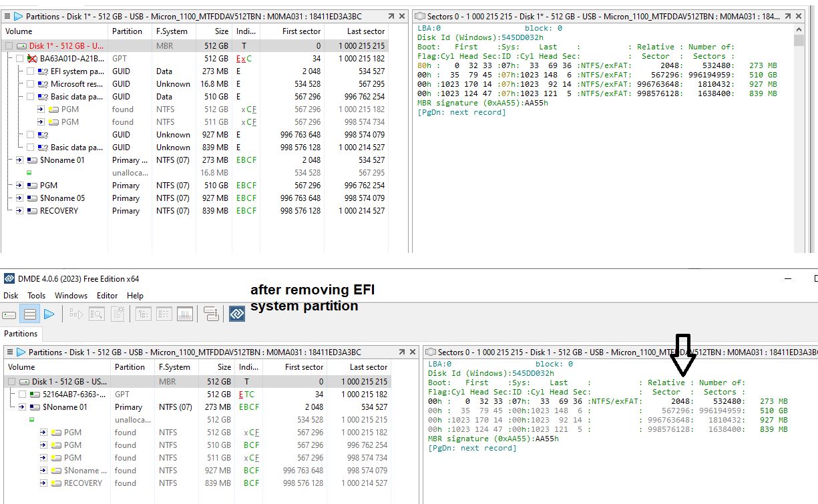The height and width of the screenshot is (504, 818).
Task: Check the Disk 1* - 512 GB row checkbox
Action: pyautogui.click(x=9, y=46)
